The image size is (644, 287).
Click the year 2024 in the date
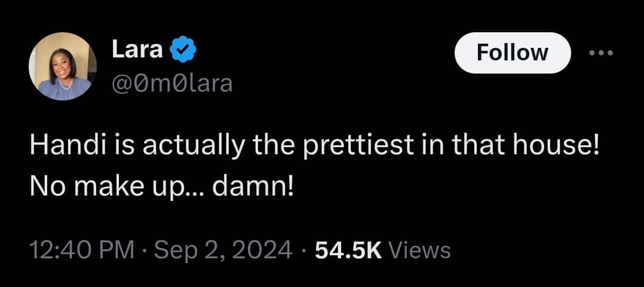[x=261, y=249]
